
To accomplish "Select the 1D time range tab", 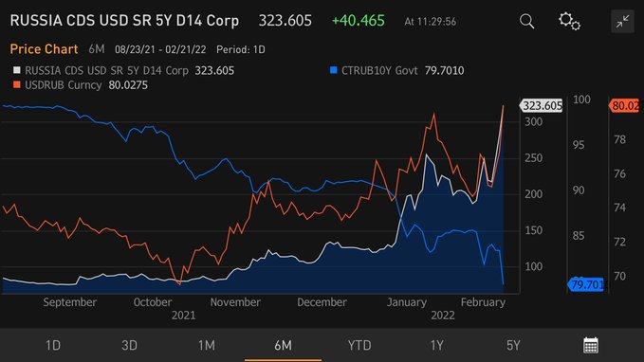I will point(52,345).
